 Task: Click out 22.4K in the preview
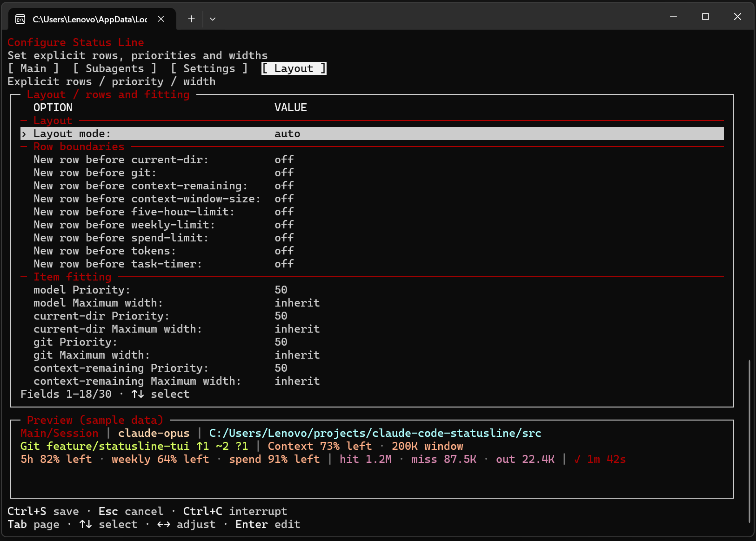click(525, 459)
